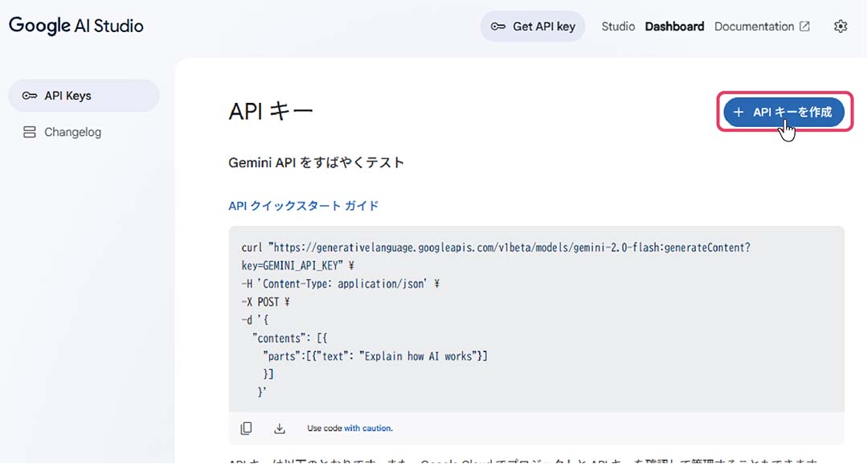
Task: Click the Gemini API をすばやくテスト heading
Action: tap(316, 162)
